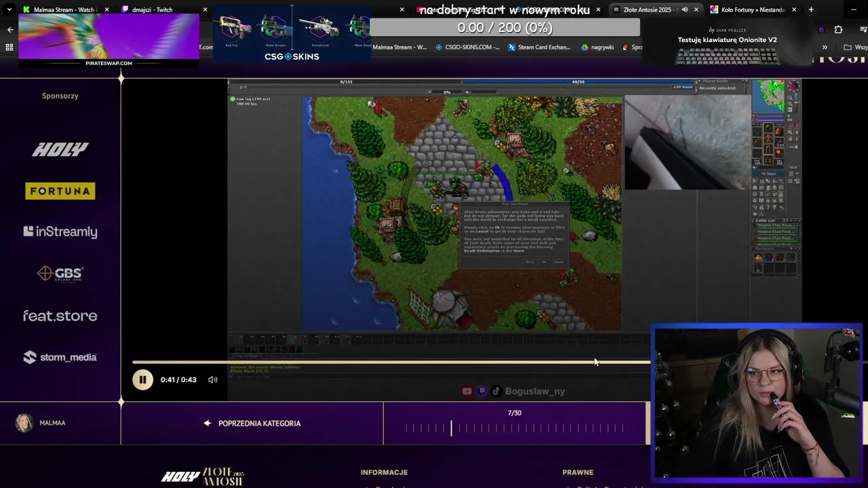Mute the video player volume icon
This screenshot has width=868, height=488.
(x=213, y=380)
